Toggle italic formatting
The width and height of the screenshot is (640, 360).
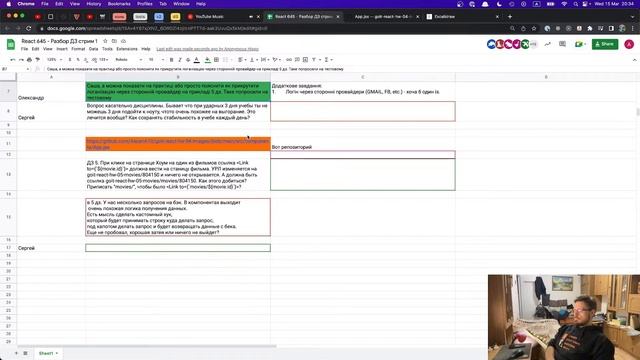[180, 60]
